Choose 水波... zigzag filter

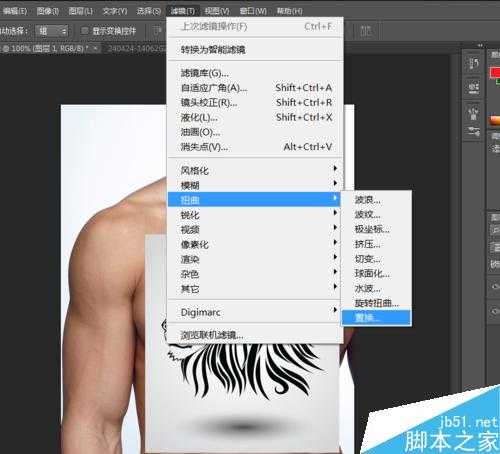tap(377, 288)
